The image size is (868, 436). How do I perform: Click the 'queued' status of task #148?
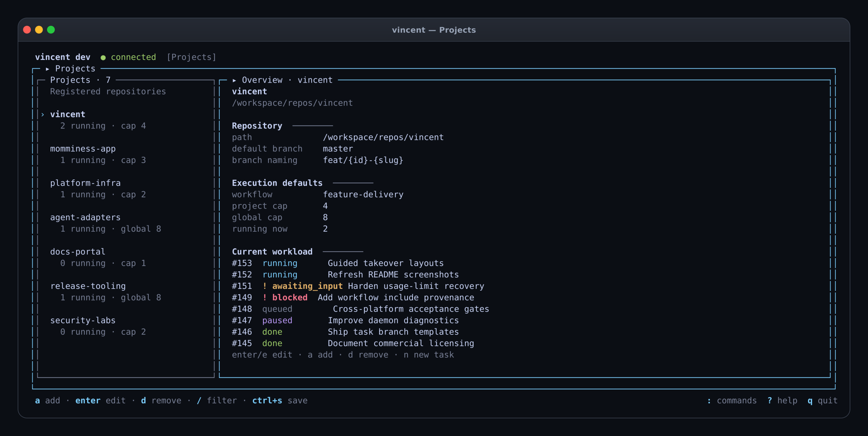pos(277,309)
